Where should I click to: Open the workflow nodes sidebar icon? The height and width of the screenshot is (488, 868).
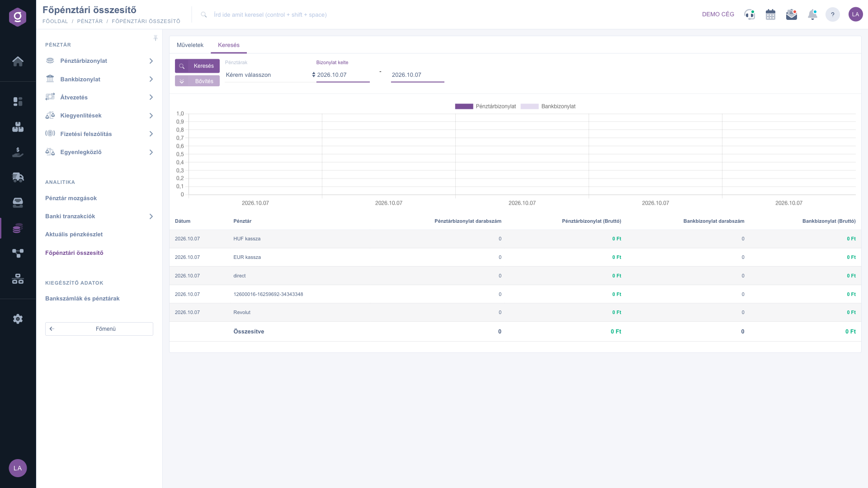click(x=18, y=253)
